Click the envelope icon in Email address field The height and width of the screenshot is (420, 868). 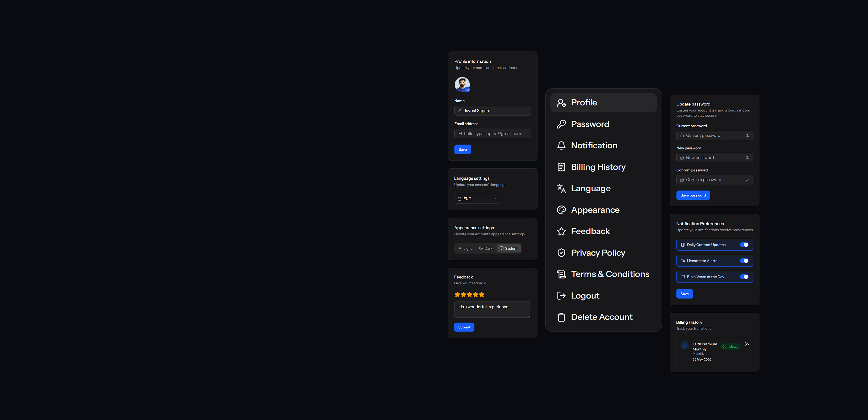pos(460,134)
